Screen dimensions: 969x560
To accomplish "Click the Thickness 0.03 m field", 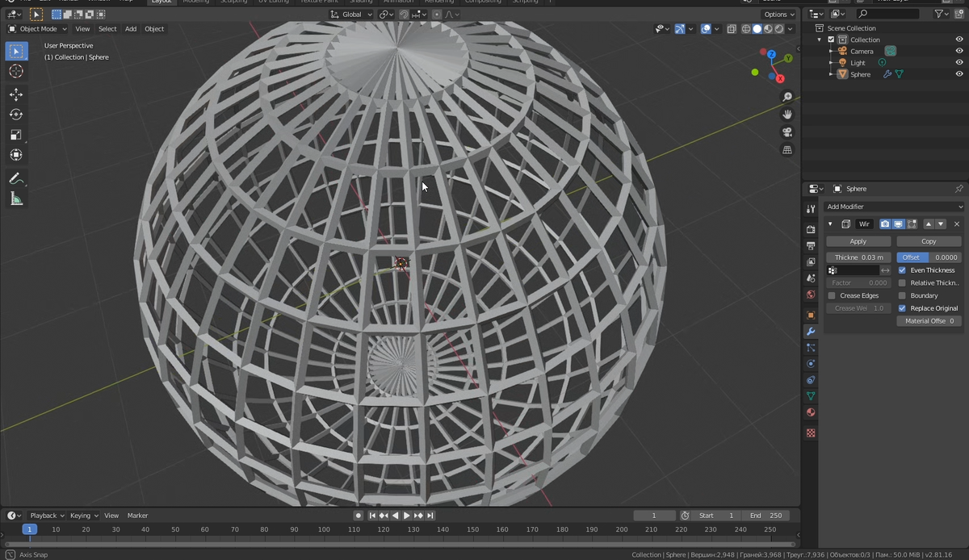I will point(858,257).
